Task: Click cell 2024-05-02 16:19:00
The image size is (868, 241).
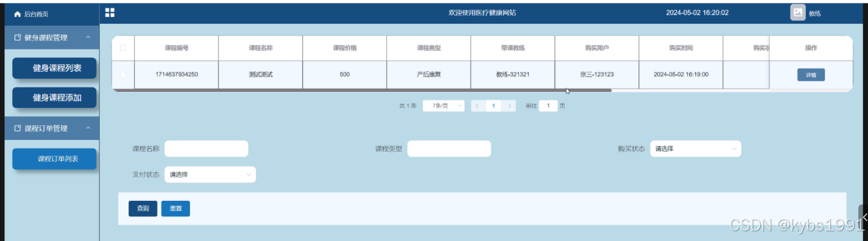Action: coord(681,74)
